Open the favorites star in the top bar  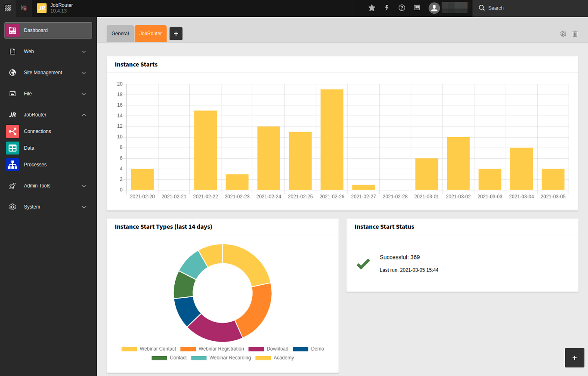click(x=371, y=8)
